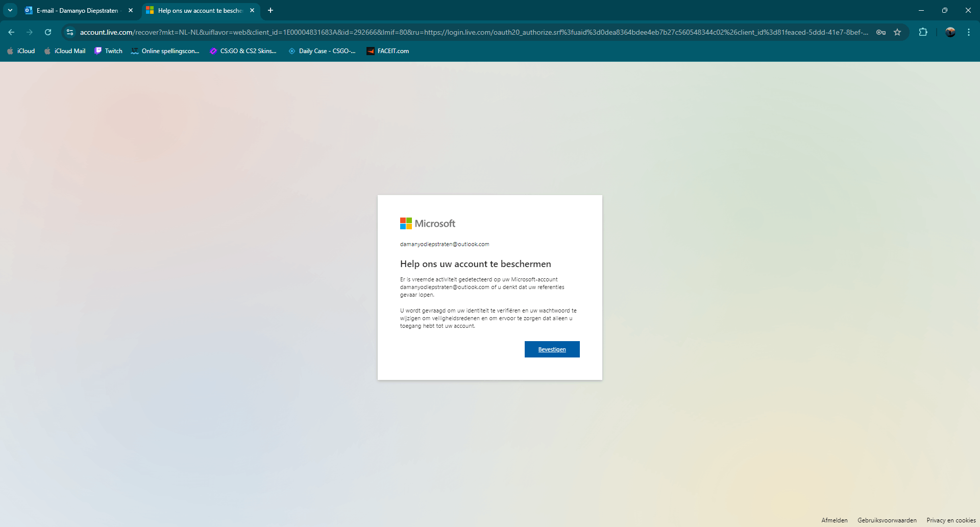
Task: Open the CS:GO & CS2 Skins bookmark
Action: coord(243,51)
